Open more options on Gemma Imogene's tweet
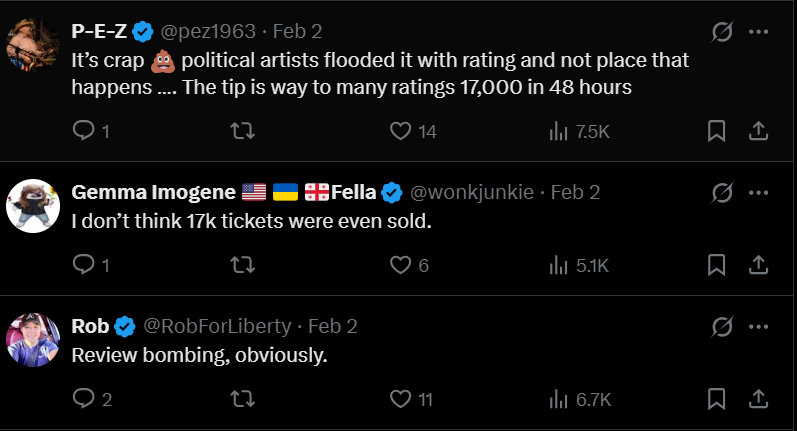The width and height of the screenshot is (797, 431). click(759, 192)
